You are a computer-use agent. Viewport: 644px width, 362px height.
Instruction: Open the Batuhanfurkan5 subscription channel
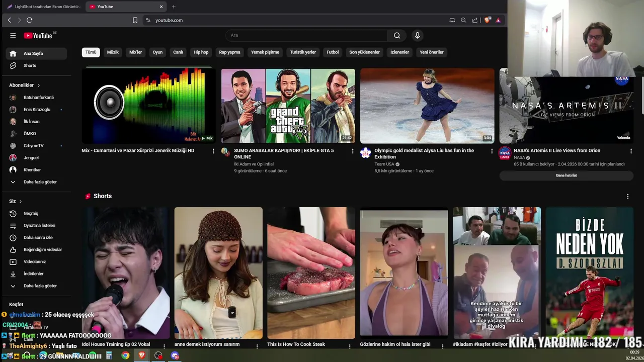point(37,97)
